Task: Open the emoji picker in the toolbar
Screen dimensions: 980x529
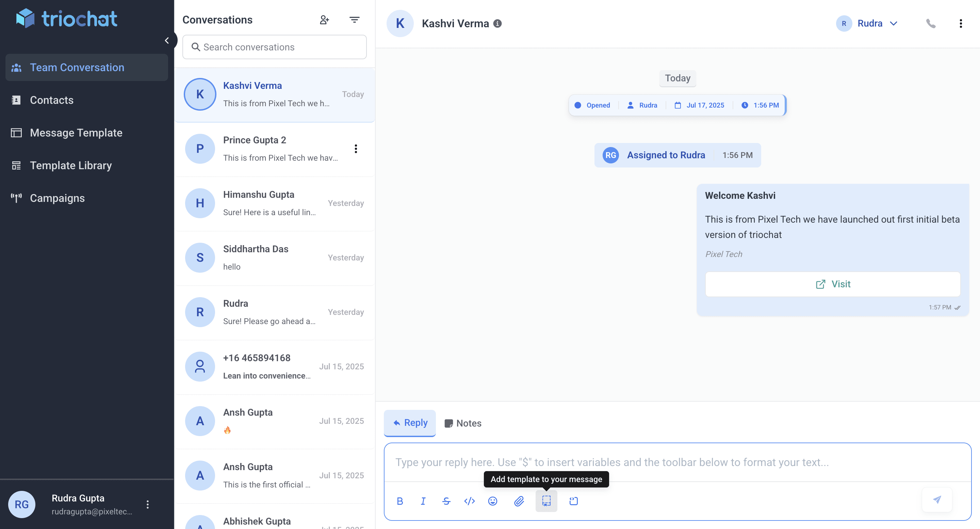Action: pos(493,501)
